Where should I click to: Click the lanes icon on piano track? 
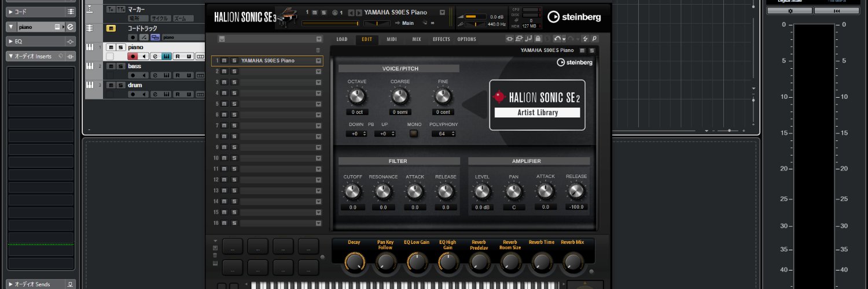coord(200,57)
